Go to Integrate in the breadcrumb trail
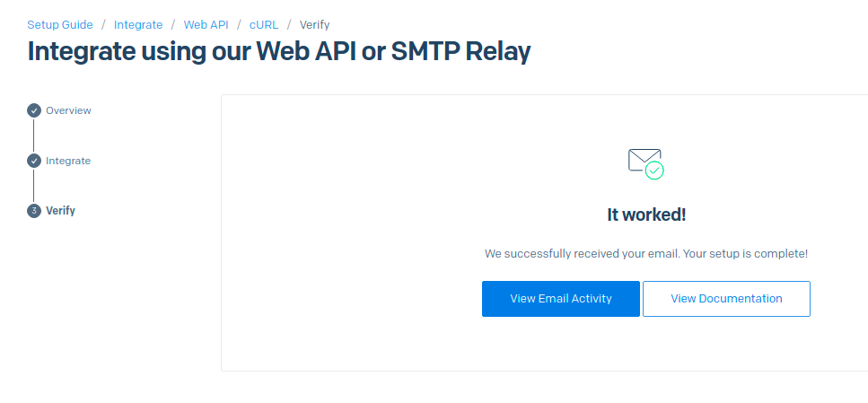 138,24
